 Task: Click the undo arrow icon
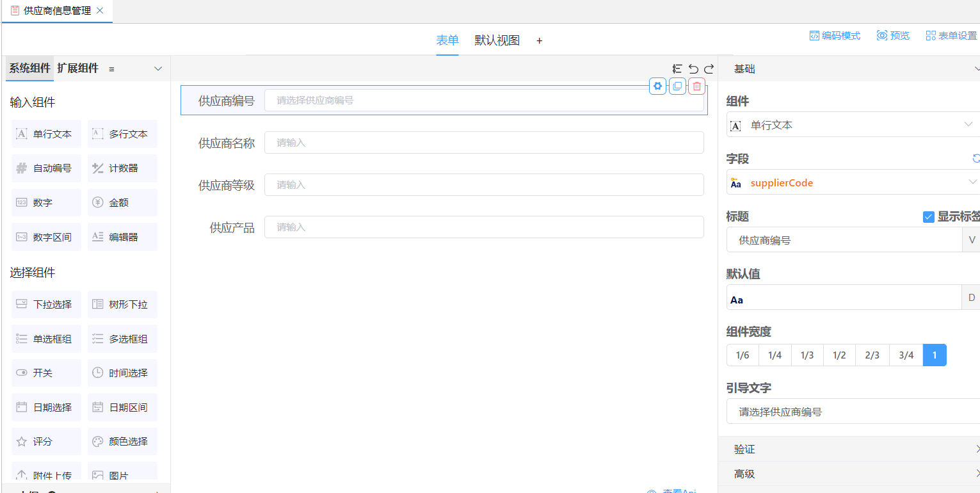(693, 69)
